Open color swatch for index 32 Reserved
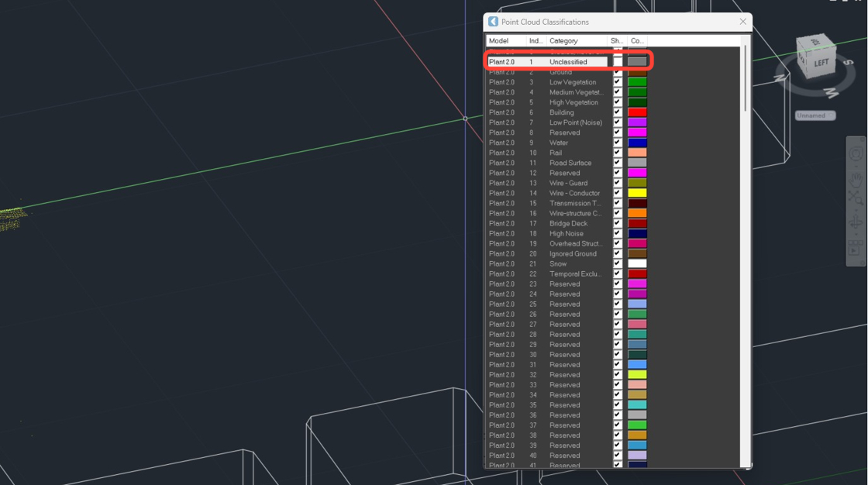The height and width of the screenshot is (485, 868). click(637, 374)
